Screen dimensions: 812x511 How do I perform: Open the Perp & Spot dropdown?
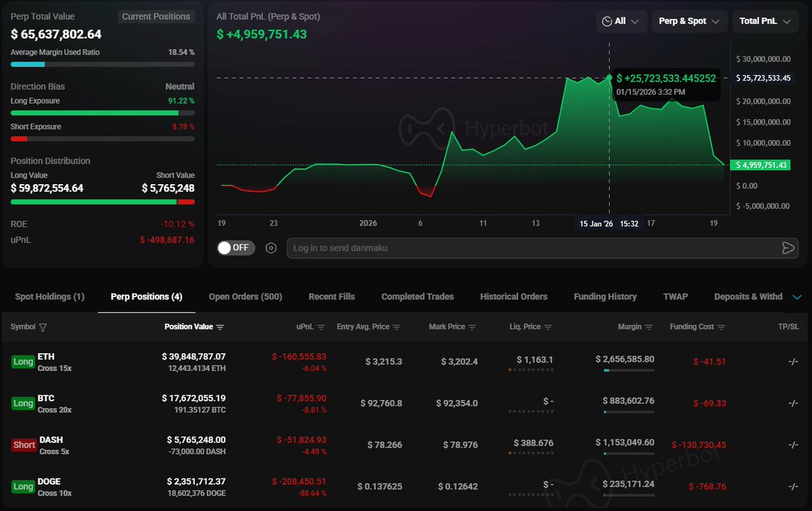click(x=689, y=22)
